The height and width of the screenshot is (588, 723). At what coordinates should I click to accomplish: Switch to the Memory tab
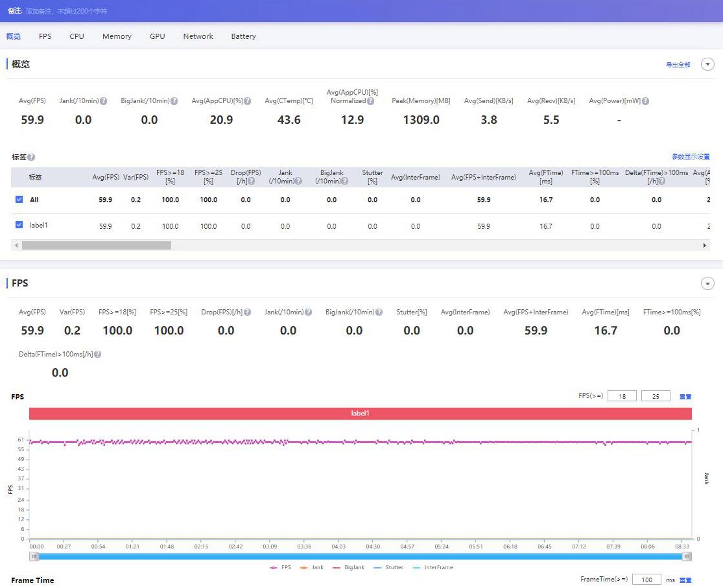[117, 36]
